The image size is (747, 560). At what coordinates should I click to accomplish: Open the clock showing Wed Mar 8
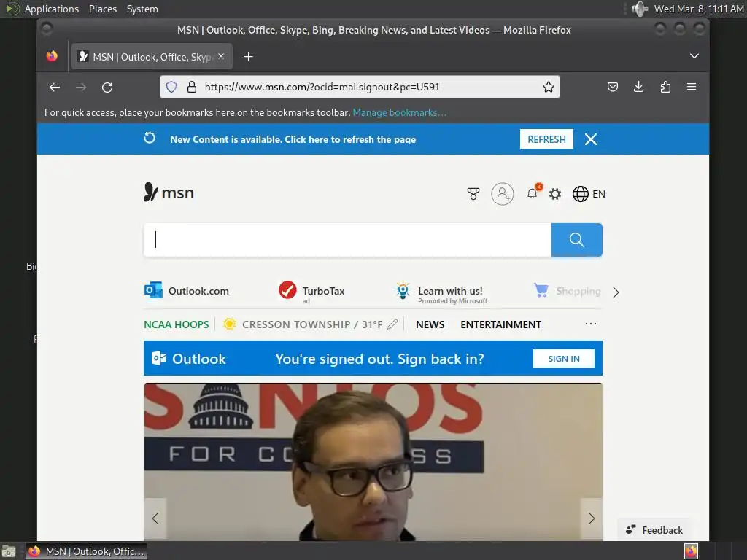tap(698, 9)
